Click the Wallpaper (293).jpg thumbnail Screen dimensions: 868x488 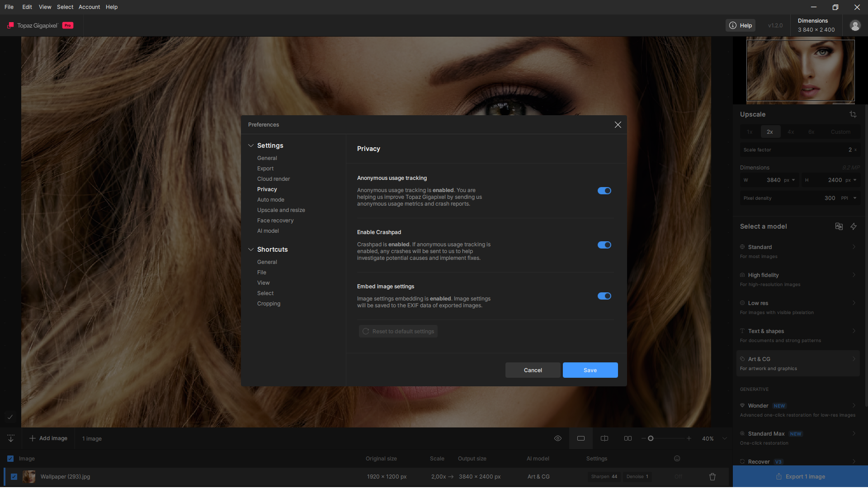(x=29, y=477)
